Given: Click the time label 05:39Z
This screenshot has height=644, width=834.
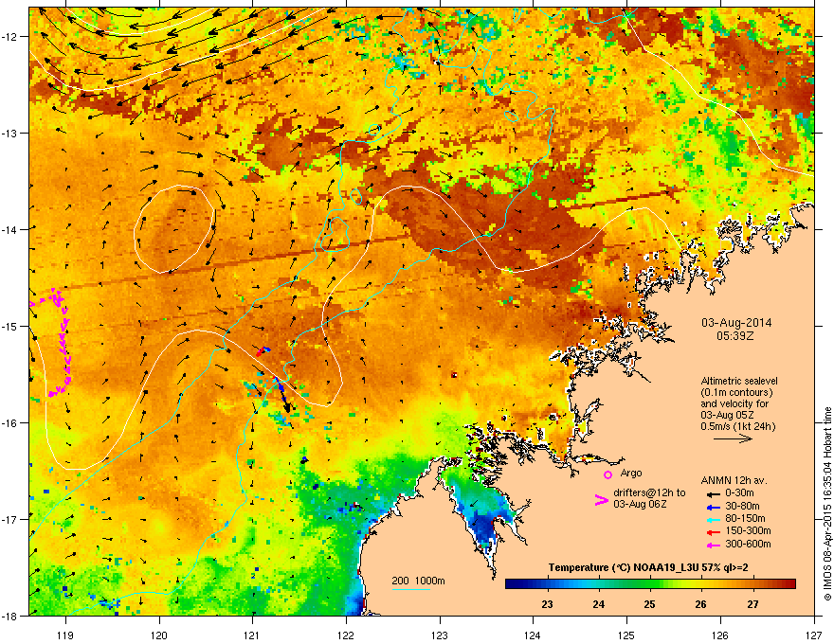Looking at the screenshot, I should [x=736, y=336].
